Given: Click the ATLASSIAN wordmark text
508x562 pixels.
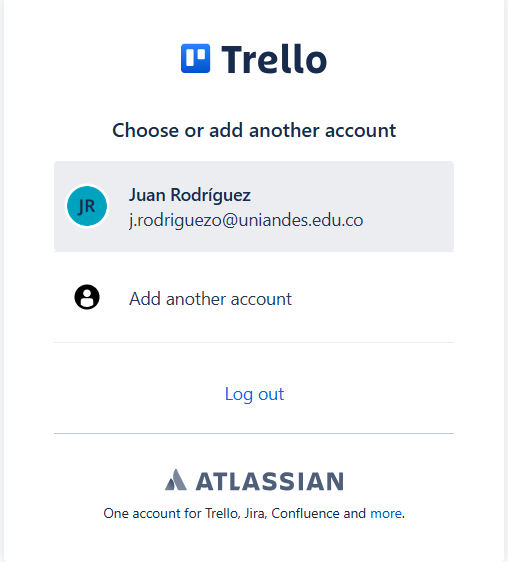Looking at the screenshot, I should point(270,481).
